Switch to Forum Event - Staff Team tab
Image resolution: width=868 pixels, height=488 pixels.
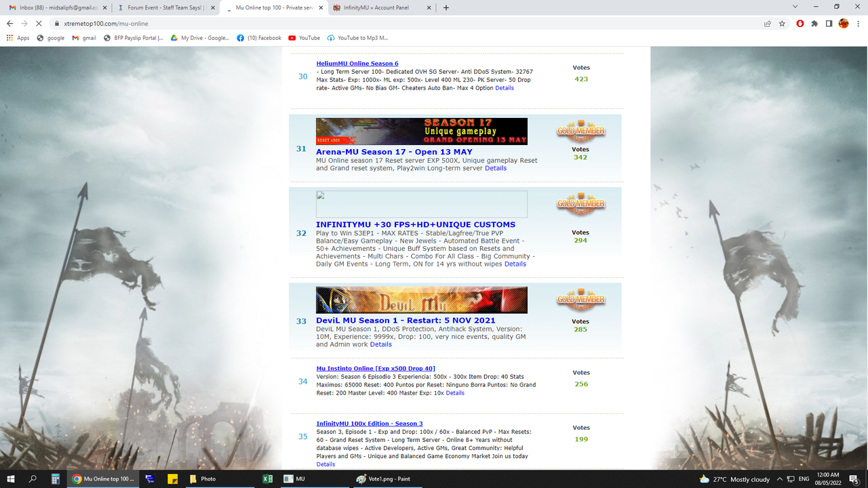165,7
